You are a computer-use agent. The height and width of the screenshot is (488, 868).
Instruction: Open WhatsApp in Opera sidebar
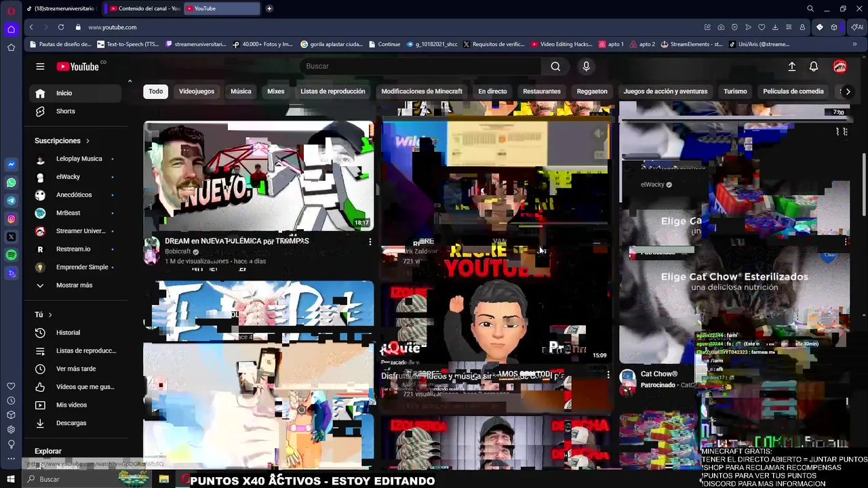click(11, 183)
